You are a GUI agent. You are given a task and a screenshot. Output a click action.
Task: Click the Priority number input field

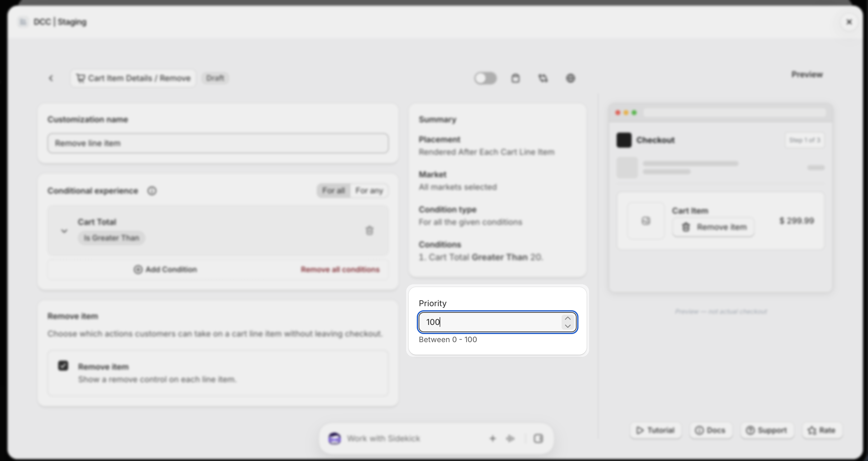[497, 322]
